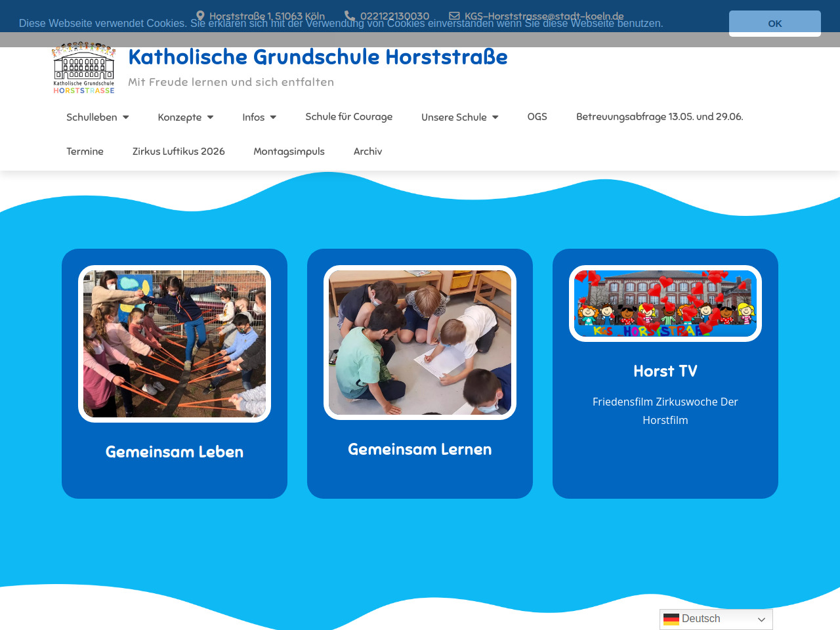Expand the Konzepte dropdown arrow
The height and width of the screenshot is (630, 840).
coord(210,117)
